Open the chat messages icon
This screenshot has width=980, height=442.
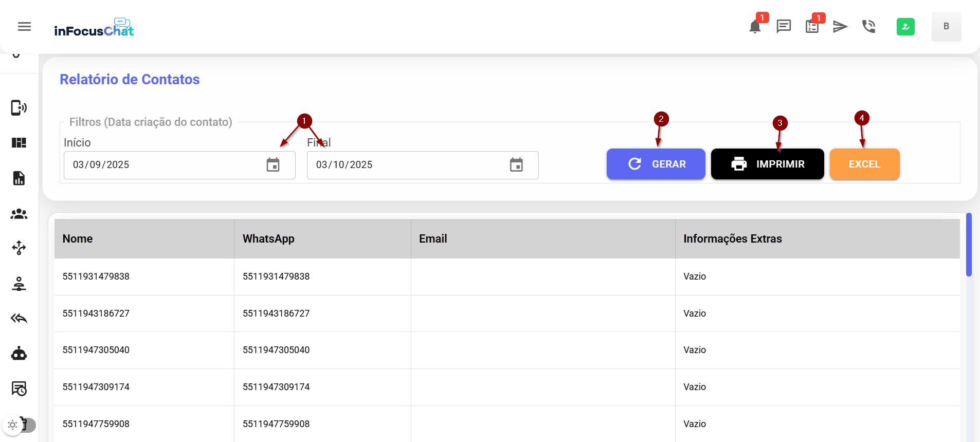[784, 26]
